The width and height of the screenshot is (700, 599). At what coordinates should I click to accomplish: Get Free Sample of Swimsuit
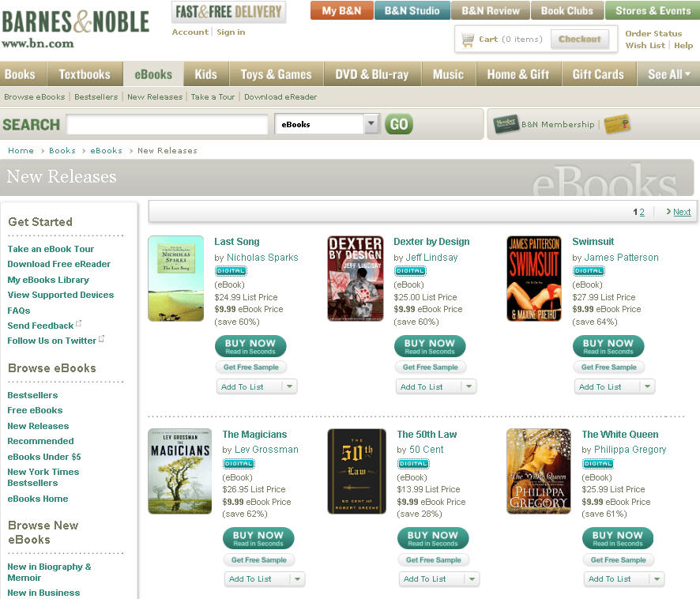[x=608, y=367]
